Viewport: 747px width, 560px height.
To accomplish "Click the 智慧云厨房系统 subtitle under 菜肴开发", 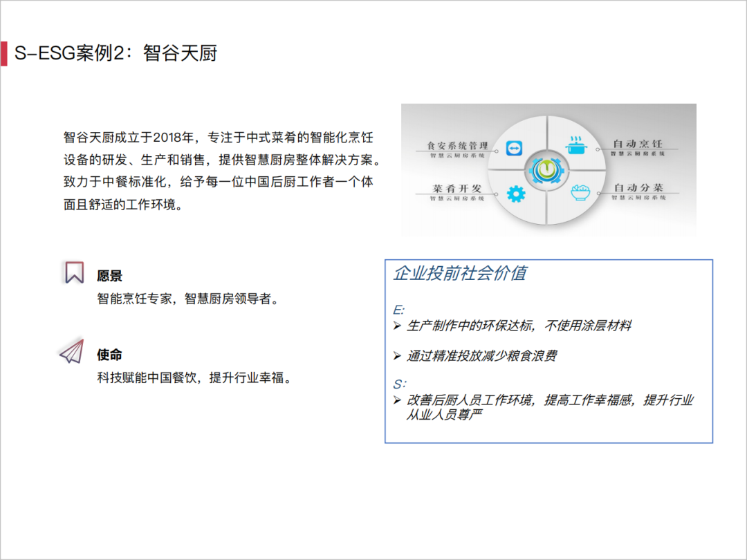I will 457,198.
